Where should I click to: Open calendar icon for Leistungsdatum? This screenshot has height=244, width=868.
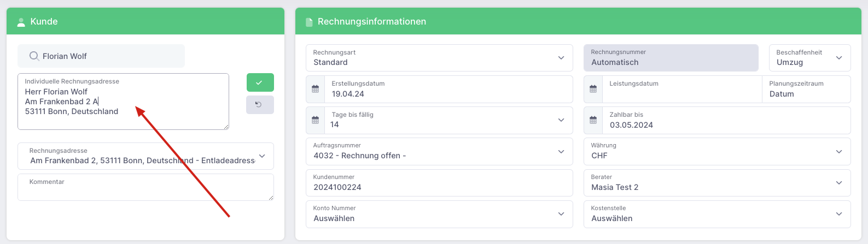point(593,89)
